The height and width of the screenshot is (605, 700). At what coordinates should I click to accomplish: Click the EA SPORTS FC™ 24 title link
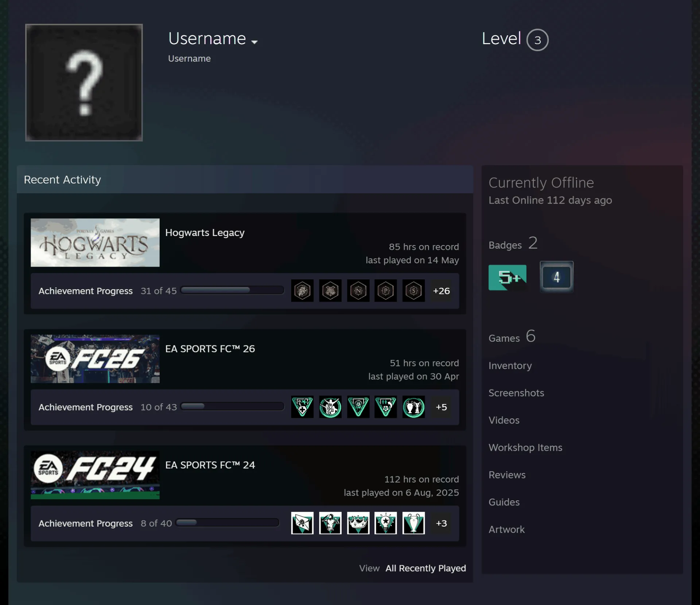pyautogui.click(x=210, y=465)
